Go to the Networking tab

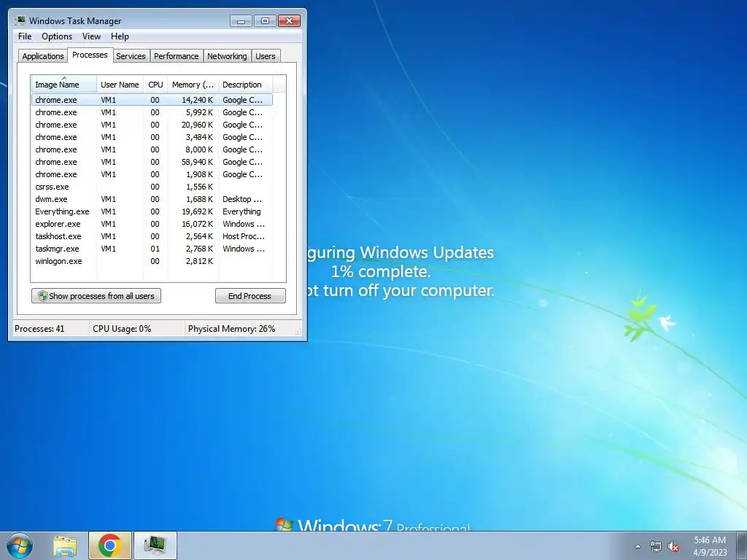click(228, 56)
